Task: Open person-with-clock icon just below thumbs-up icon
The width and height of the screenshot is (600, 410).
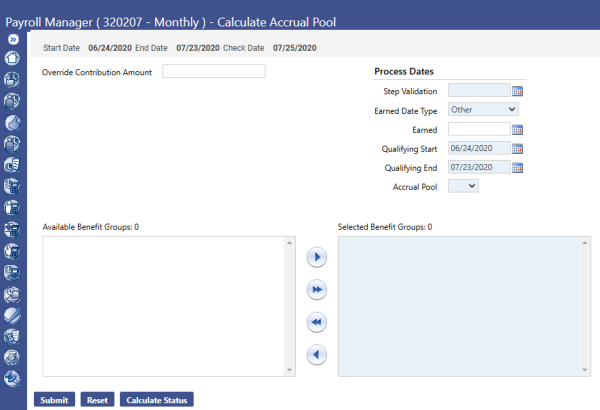Action: pyautogui.click(x=12, y=144)
